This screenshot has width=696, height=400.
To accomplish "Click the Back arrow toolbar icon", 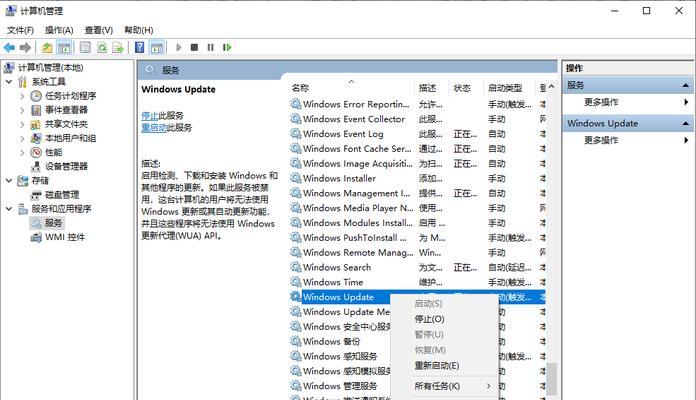I will tap(9, 47).
